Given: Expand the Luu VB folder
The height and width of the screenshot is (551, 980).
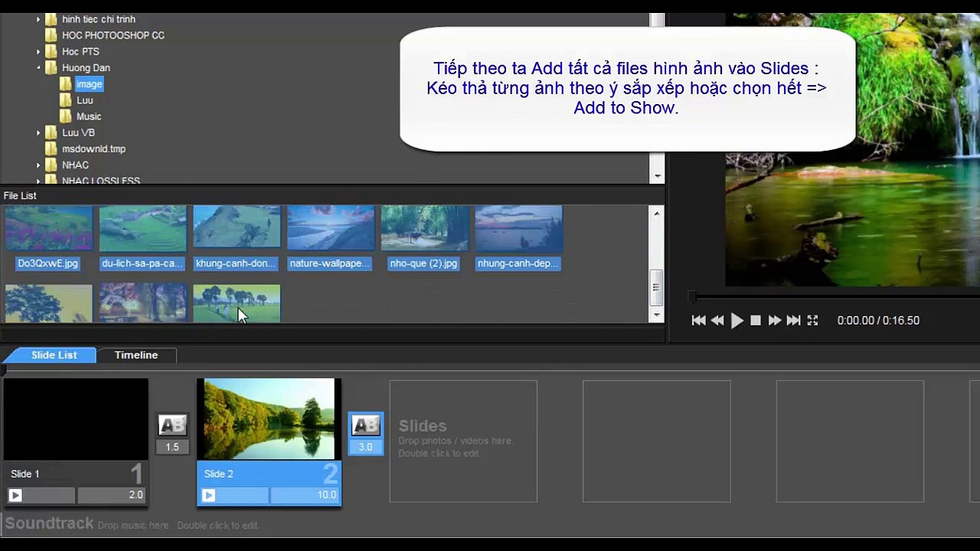Looking at the screenshot, I should 38,132.
